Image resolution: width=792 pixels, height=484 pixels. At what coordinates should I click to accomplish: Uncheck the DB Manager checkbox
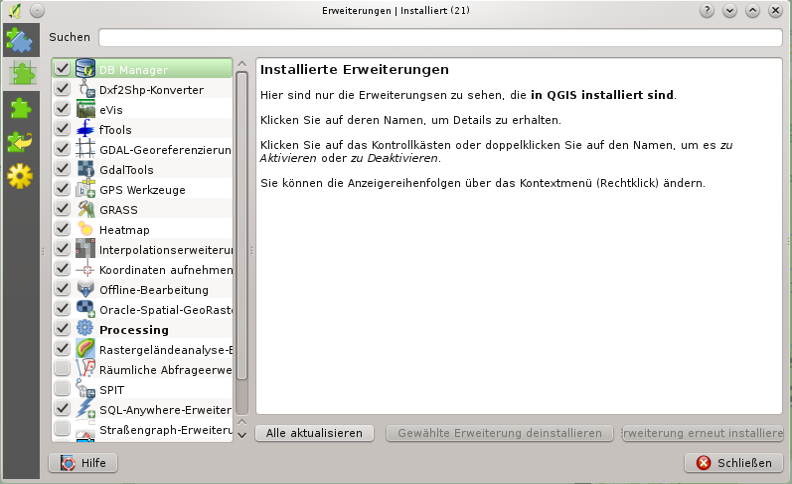point(62,68)
